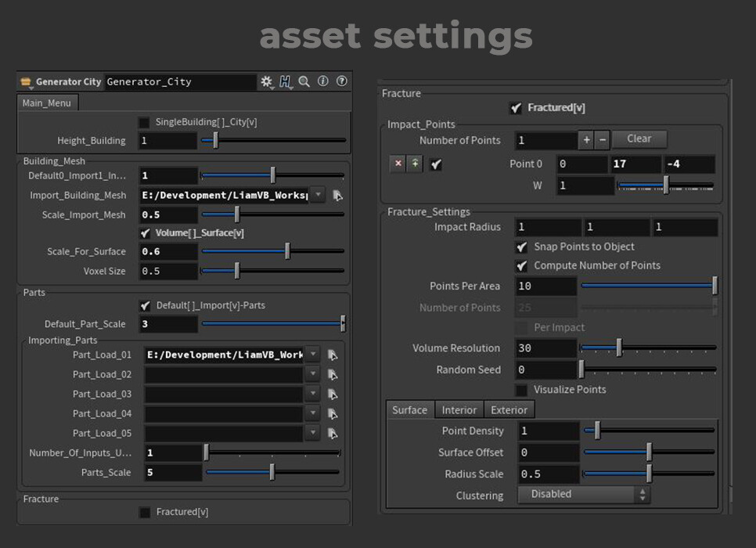The width and height of the screenshot is (756, 548).
Task: Click the magnifier search icon in the header
Action: click(304, 81)
